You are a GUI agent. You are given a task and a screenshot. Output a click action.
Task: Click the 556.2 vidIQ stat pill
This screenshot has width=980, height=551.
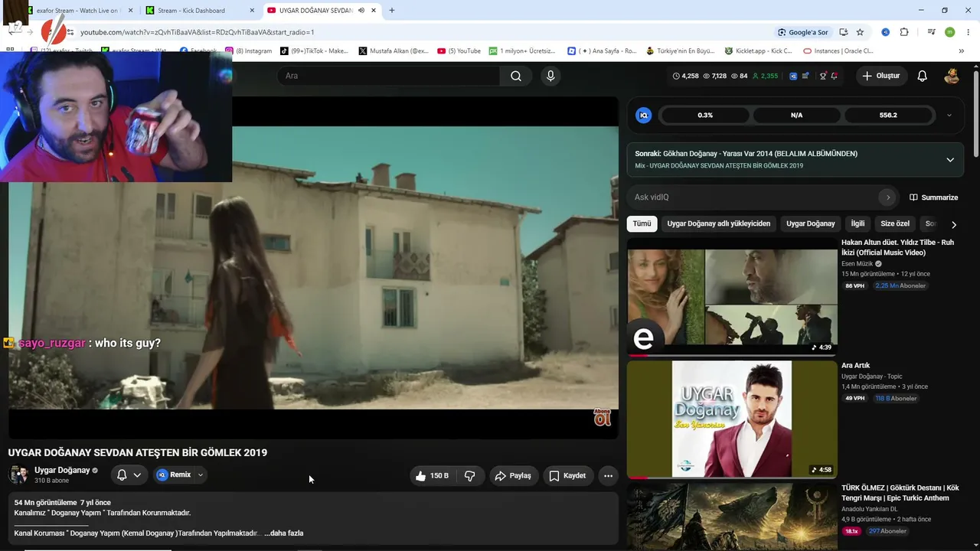[x=888, y=116]
